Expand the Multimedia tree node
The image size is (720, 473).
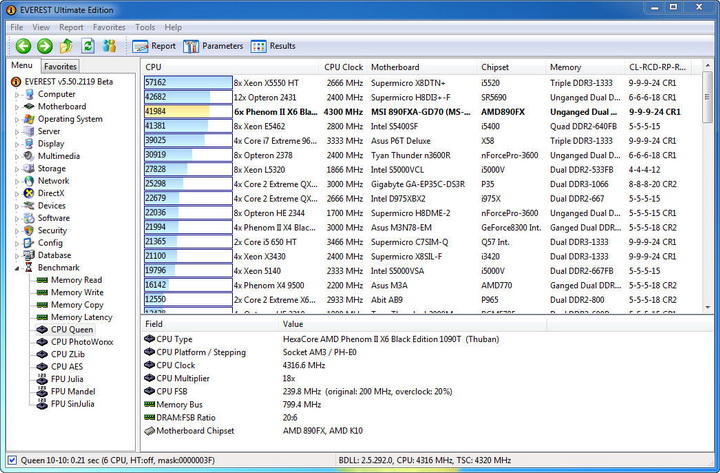click(17, 157)
